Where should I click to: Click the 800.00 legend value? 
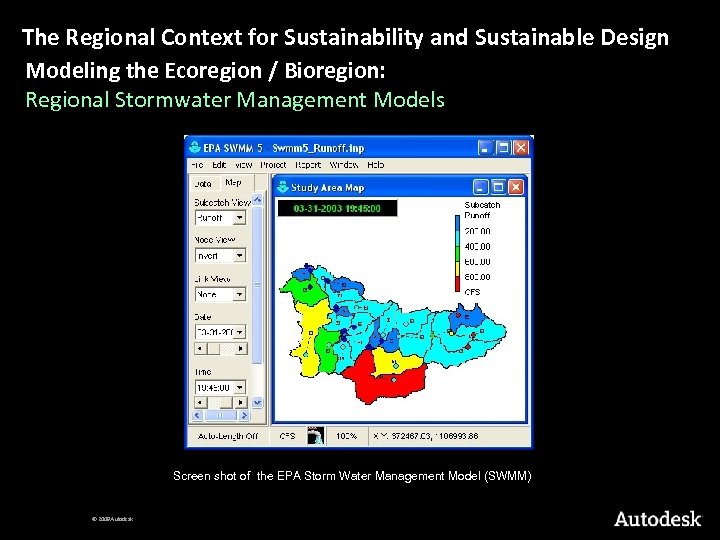[478, 277]
